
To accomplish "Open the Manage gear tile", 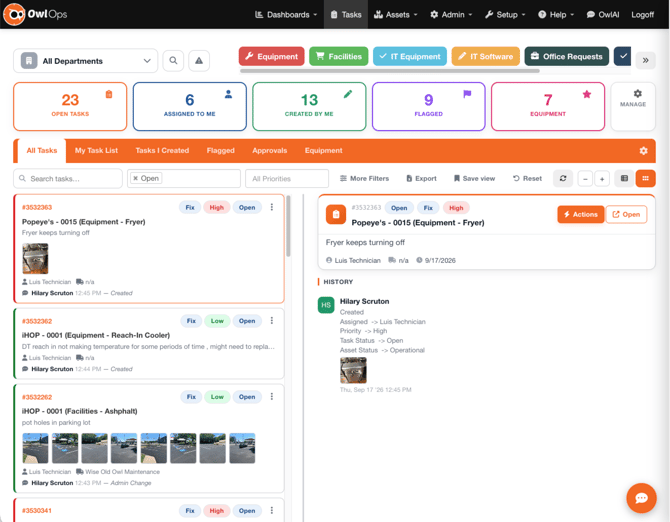I will (633, 106).
